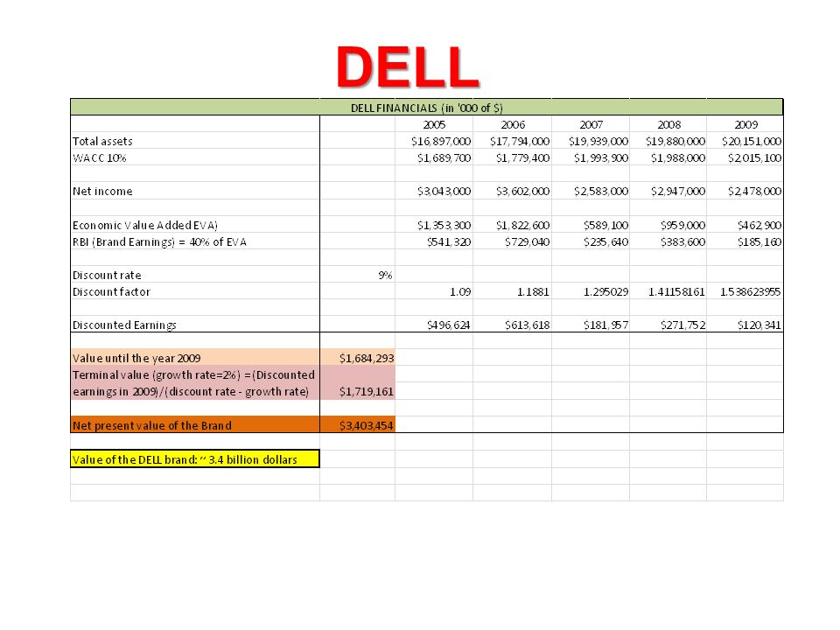Click the Discount factor row label
This screenshot has height=630, width=840.
coord(111,292)
